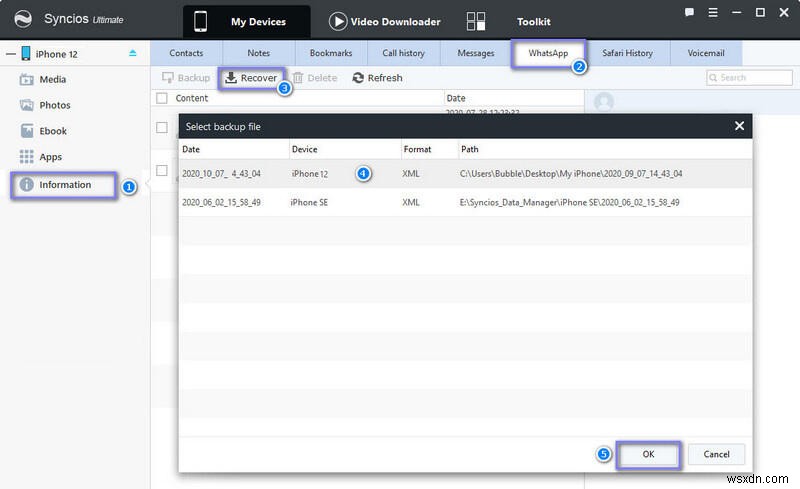Screen dimensions: 800x489
Task: Switch to the Messages tab
Action: pos(476,53)
